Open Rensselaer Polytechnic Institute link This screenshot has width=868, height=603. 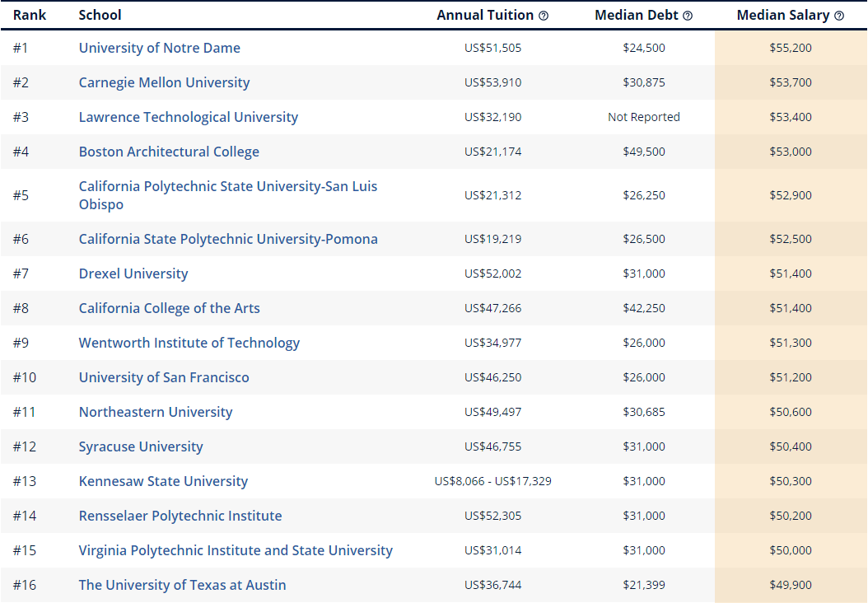(x=180, y=516)
